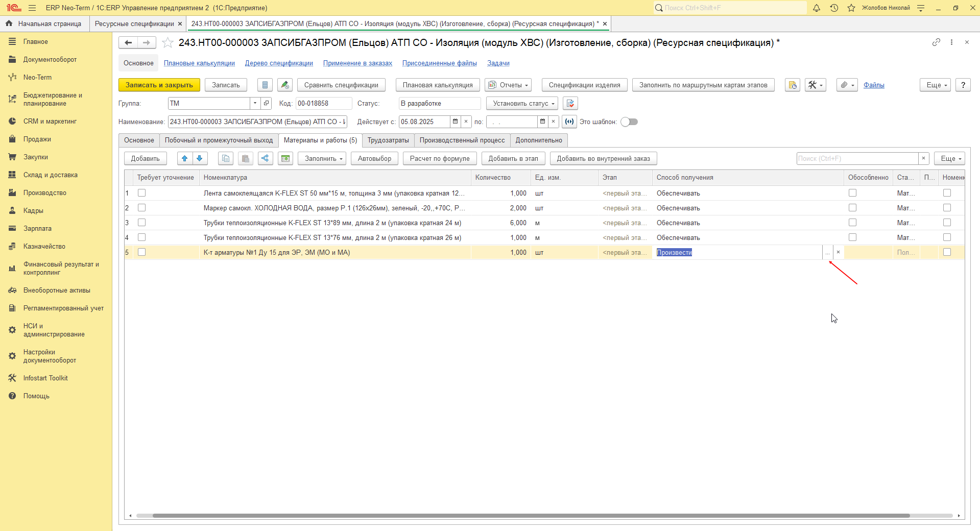Click Записать и закрыть button
The height and width of the screenshot is (531, 980).
pos(159,85)
